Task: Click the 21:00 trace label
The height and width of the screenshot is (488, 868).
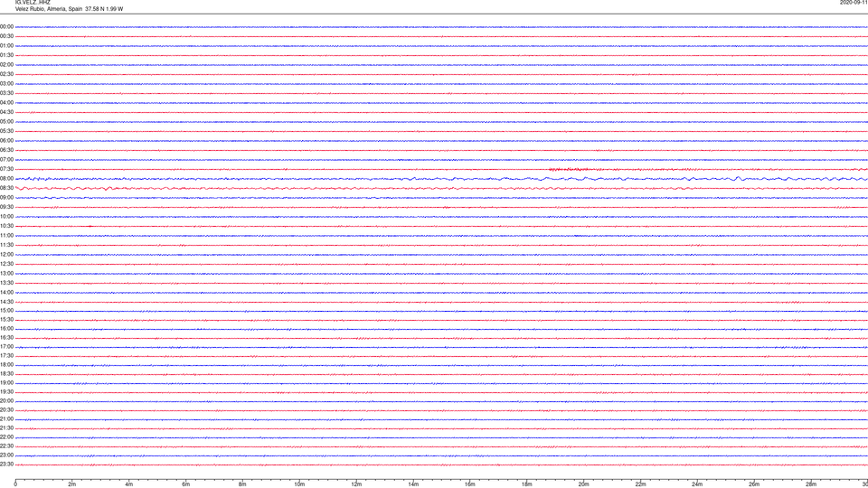Action: pos(6,419)
